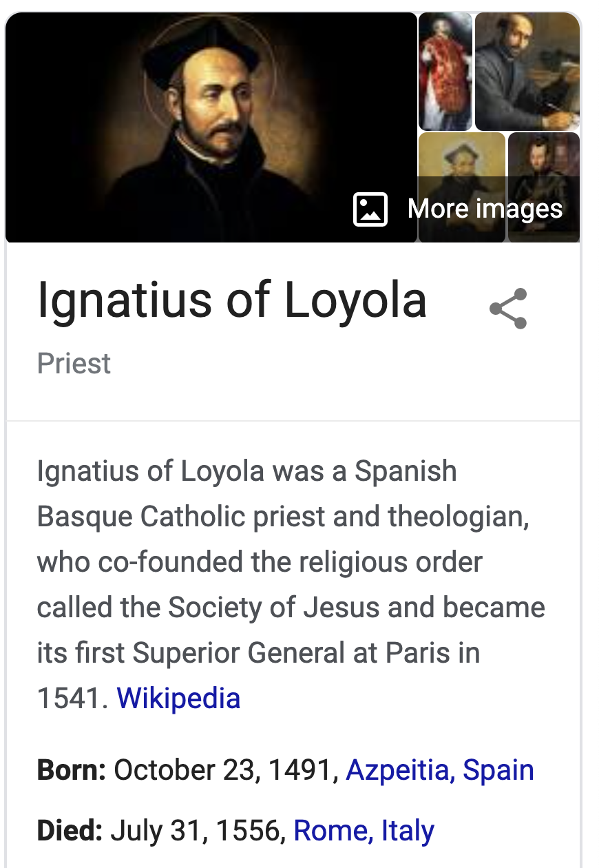Screen dimensions: 599x868
Task: Click the share icon beside the title
Action: [x=508, y=308]
